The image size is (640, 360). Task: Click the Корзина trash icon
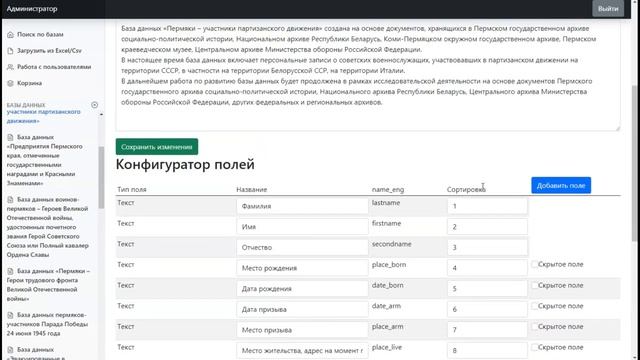pos(11,83)
